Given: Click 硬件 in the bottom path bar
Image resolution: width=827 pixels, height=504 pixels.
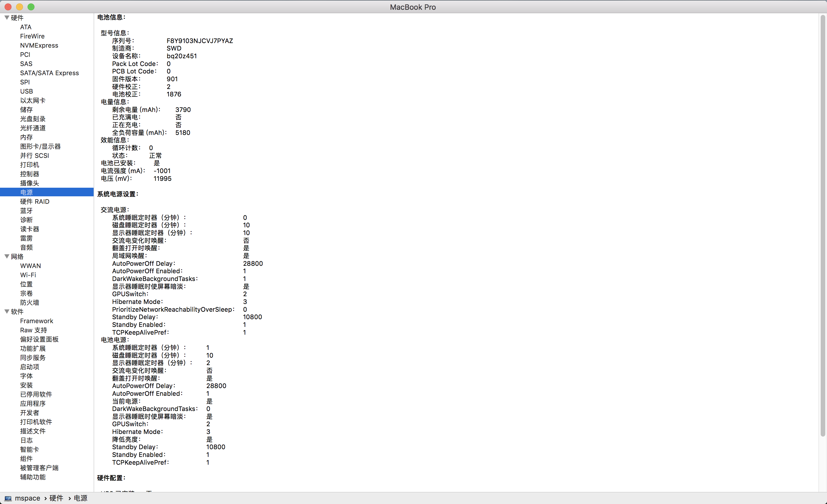Looking at the screenshot, I should point(56,498).
